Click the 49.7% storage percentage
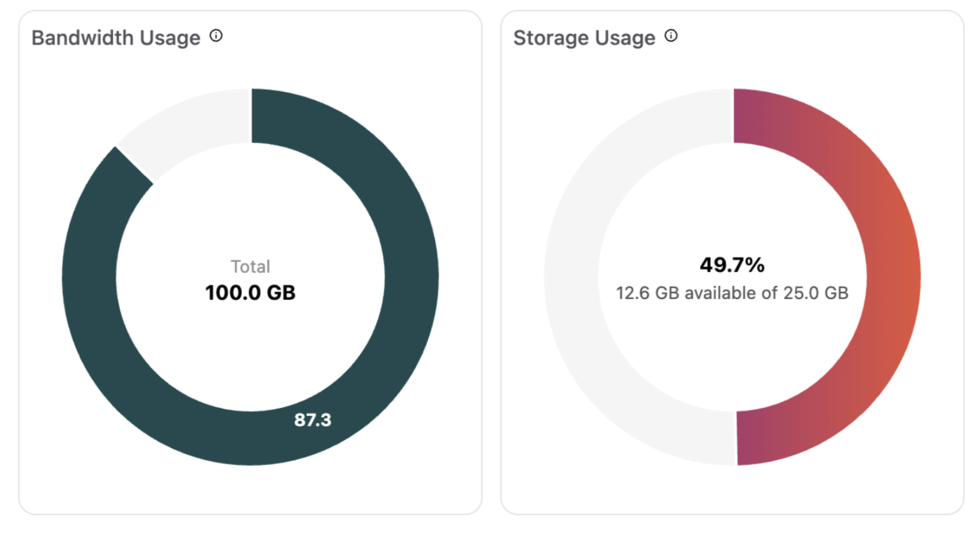Image resolution: width=980 pixels, height=534 pixels. point(732,265)
